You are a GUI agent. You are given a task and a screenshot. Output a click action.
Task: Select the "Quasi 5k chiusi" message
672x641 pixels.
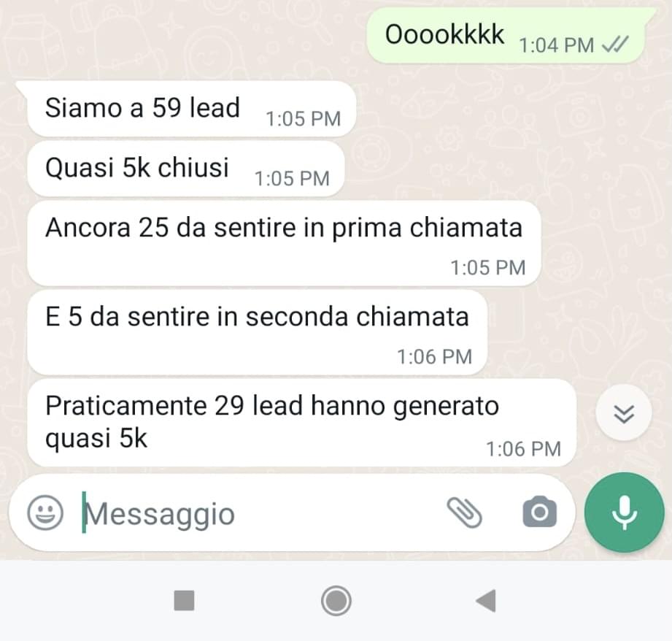(x=185, y=169)
